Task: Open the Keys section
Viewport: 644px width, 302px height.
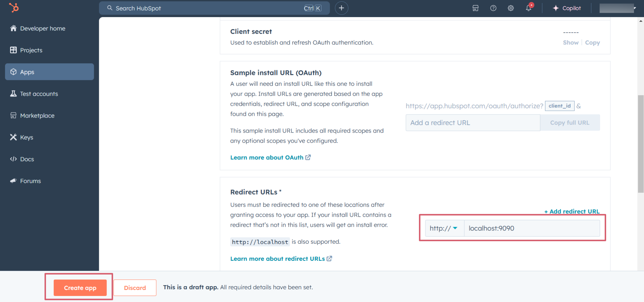Action: point(26,137)
